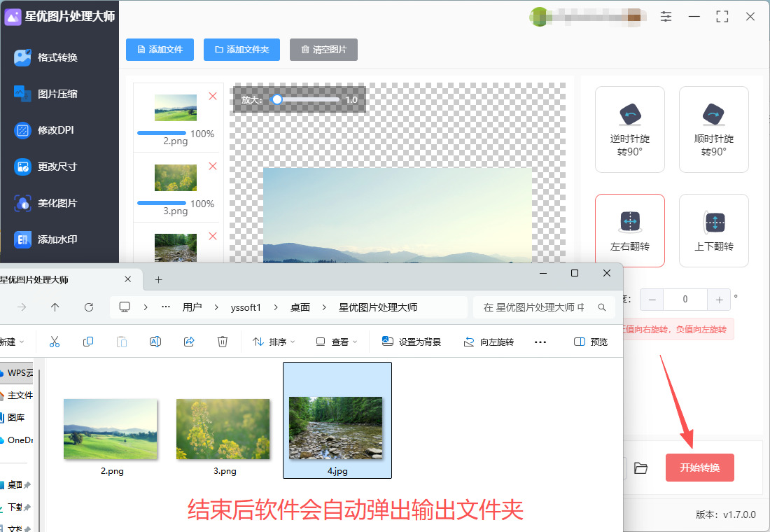770x532 pixels.
Task: Delete selected file with trash icon
Action: (223, 342)
